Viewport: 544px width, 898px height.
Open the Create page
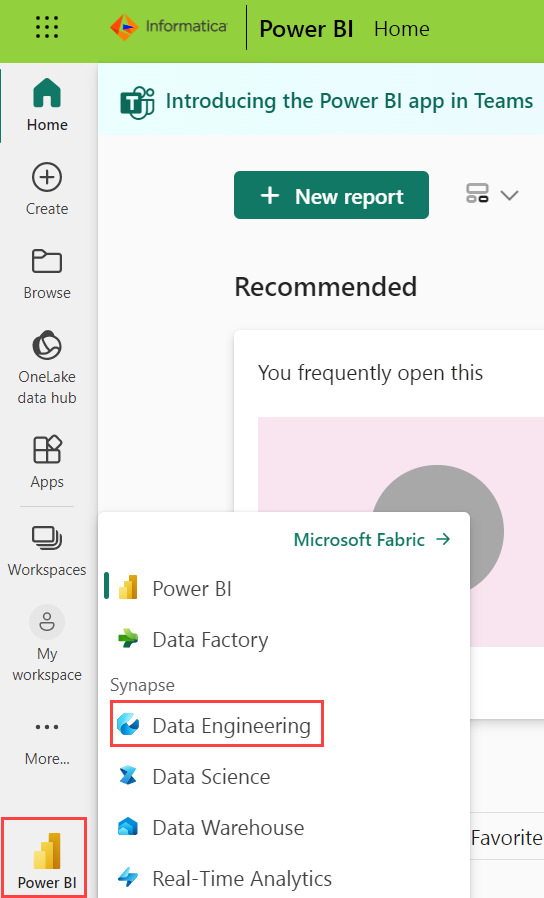pos(47,189)
